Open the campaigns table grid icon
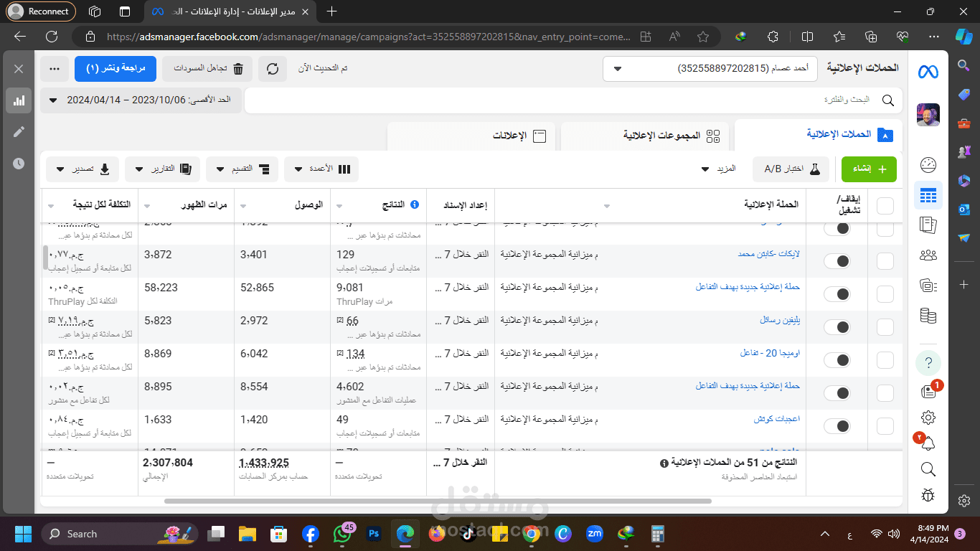The height and width of the screenshot is (551, 980). (928, 195)
